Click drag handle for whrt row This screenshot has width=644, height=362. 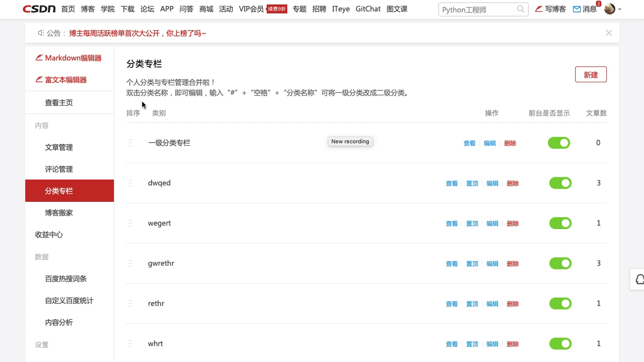(130, 344)
